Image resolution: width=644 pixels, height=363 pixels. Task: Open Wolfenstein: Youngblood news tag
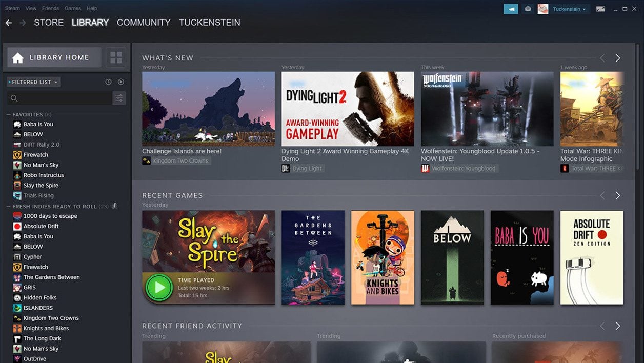(x=459, y=168)
